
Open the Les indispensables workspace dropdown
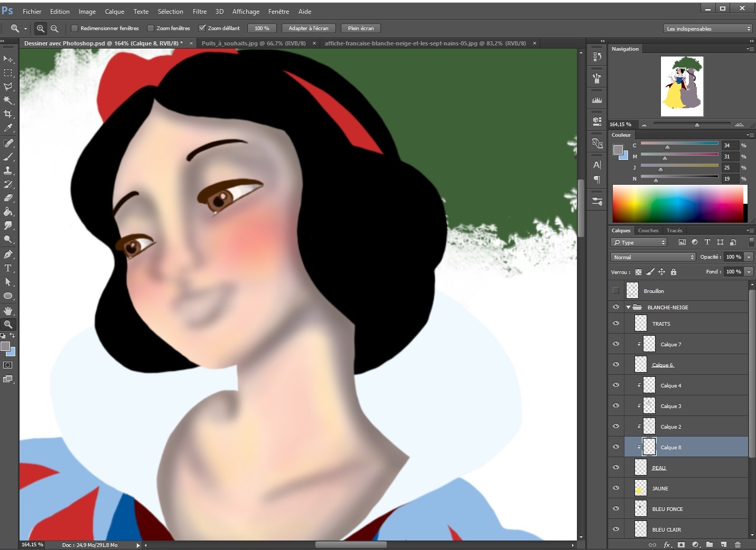pos(707,28)
